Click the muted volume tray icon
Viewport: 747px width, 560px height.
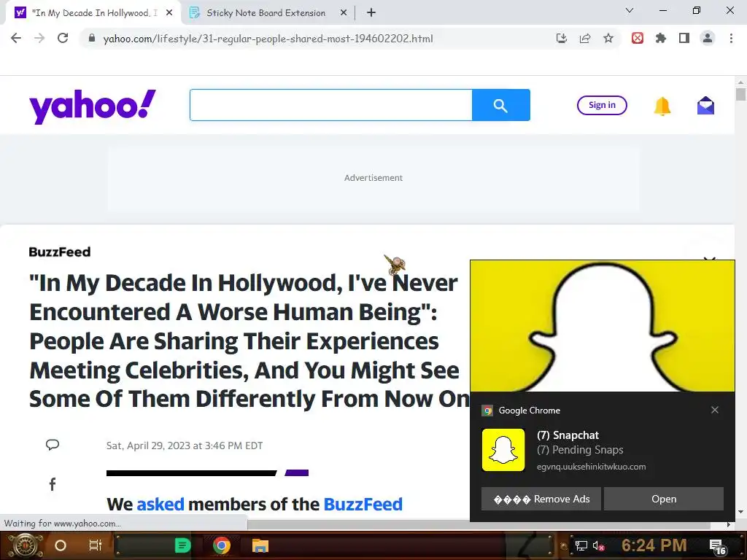(598, 545)
